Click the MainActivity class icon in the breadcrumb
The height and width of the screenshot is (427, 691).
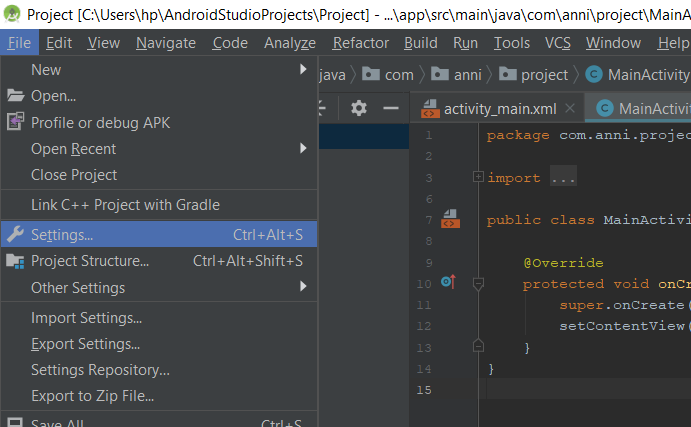point(594,75)
